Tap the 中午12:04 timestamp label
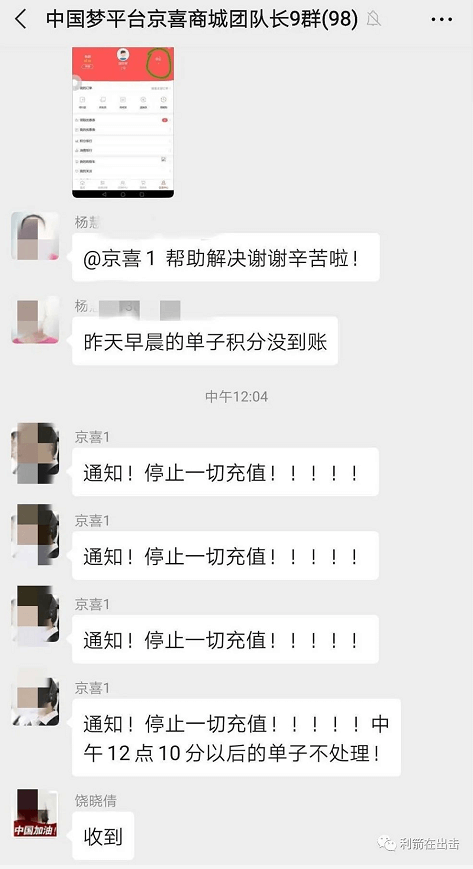The height and width of the screenshot is (869, 473). pos(236,396)
